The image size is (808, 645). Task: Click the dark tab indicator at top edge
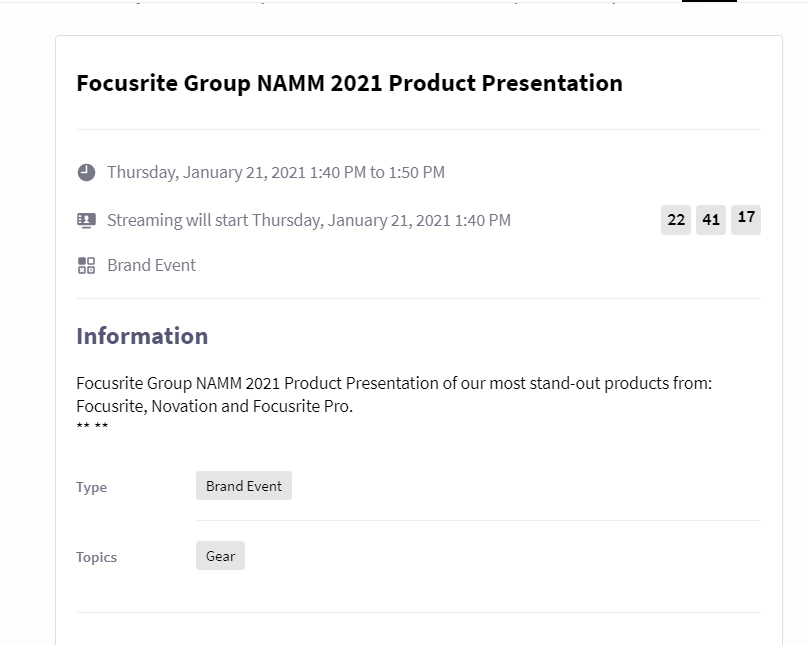710,1
